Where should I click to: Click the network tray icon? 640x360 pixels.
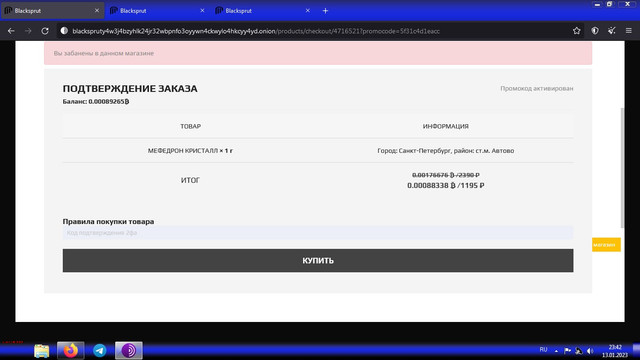(579, 351)
